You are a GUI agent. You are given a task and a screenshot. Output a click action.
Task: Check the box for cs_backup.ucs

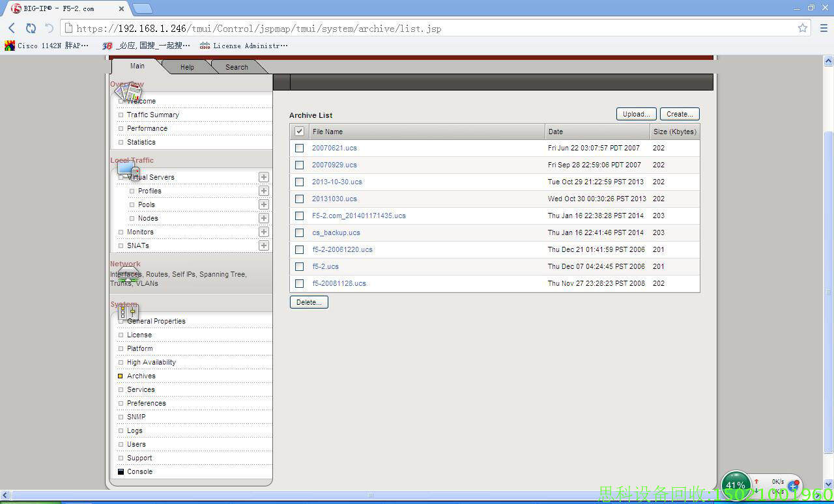coord(299,232)
